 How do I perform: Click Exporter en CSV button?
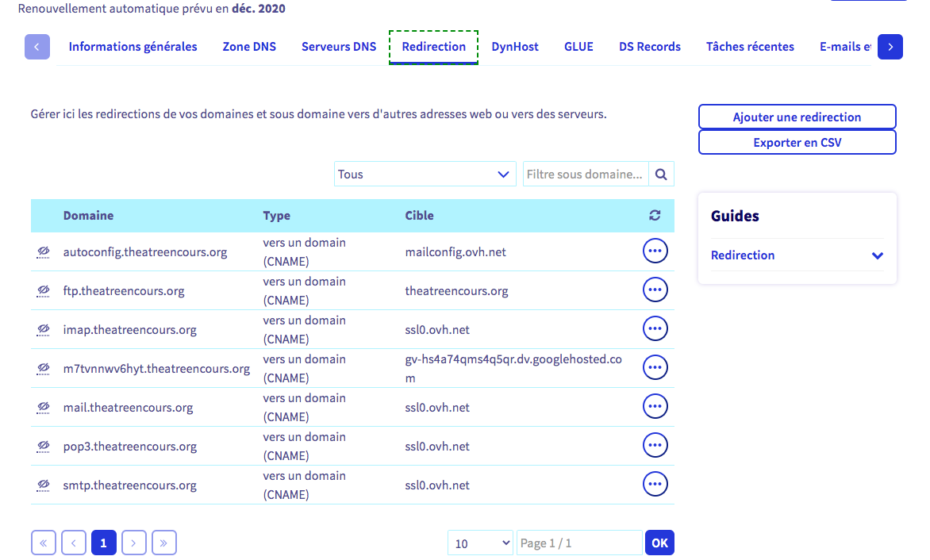pyautogui.click(x=797, y=143)
